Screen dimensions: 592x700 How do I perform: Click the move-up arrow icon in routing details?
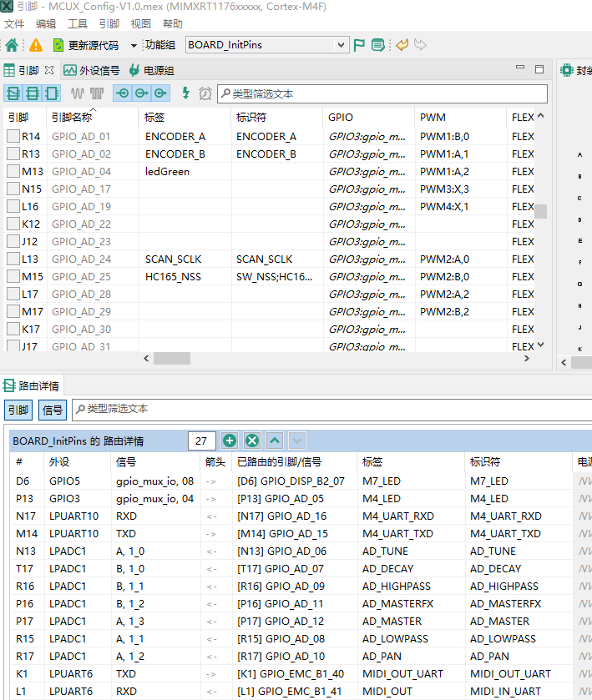(x=275, y=441)
